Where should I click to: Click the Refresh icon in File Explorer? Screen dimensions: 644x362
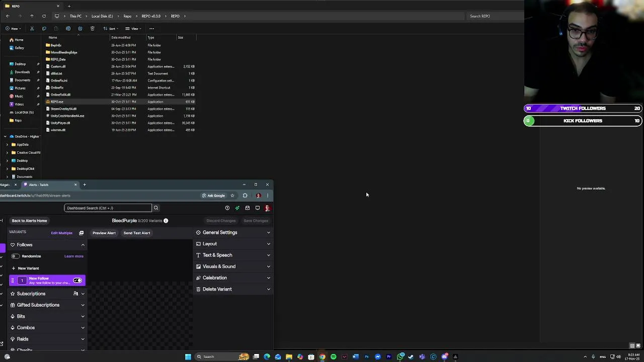coord(44,16)
